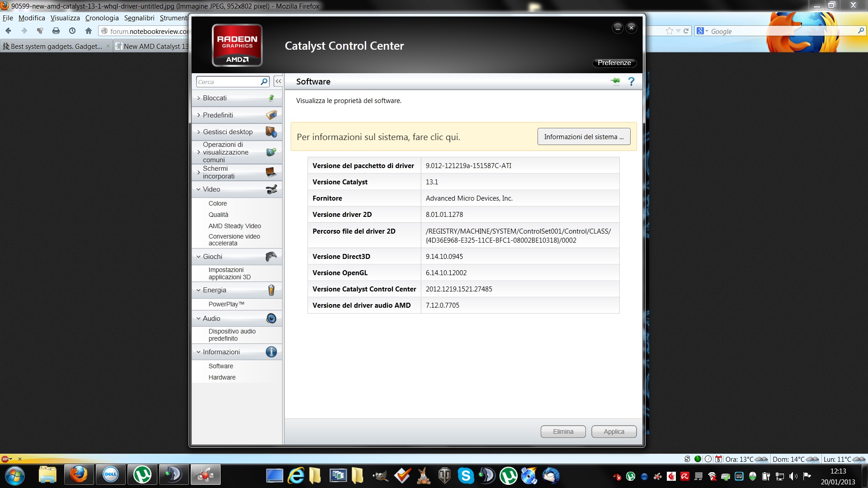
Task: Open the Segnalibri menu
Action: tap(139, 18)
